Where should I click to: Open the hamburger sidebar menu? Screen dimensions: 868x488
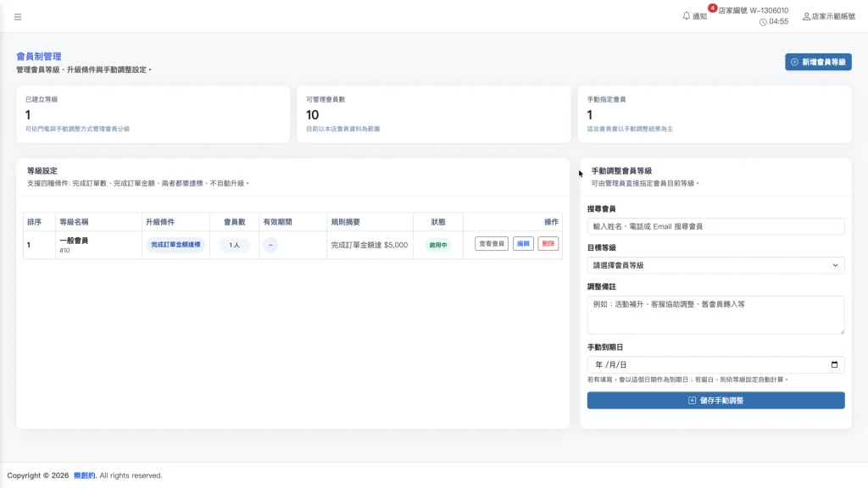tap(18, 16)
